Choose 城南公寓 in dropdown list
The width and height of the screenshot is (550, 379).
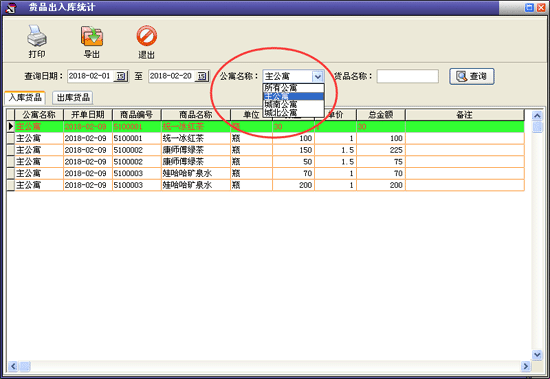[293, 104]
